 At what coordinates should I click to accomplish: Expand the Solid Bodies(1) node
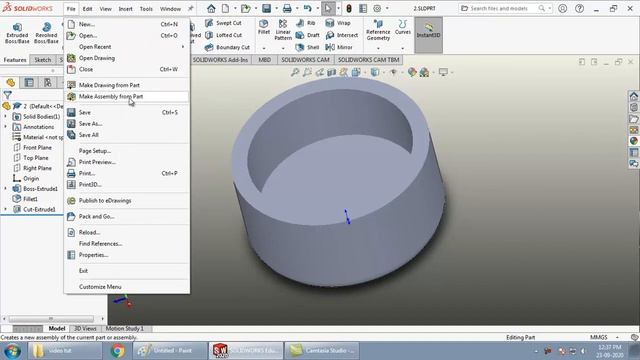coord(6,116)
